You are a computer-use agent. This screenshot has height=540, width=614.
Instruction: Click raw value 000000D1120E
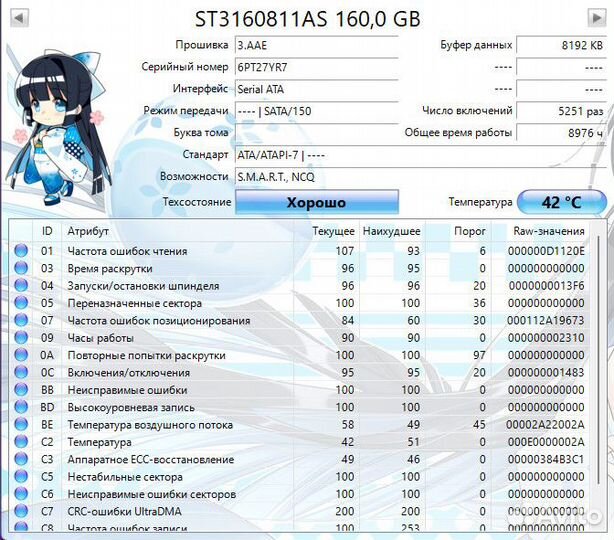[546, 251]
